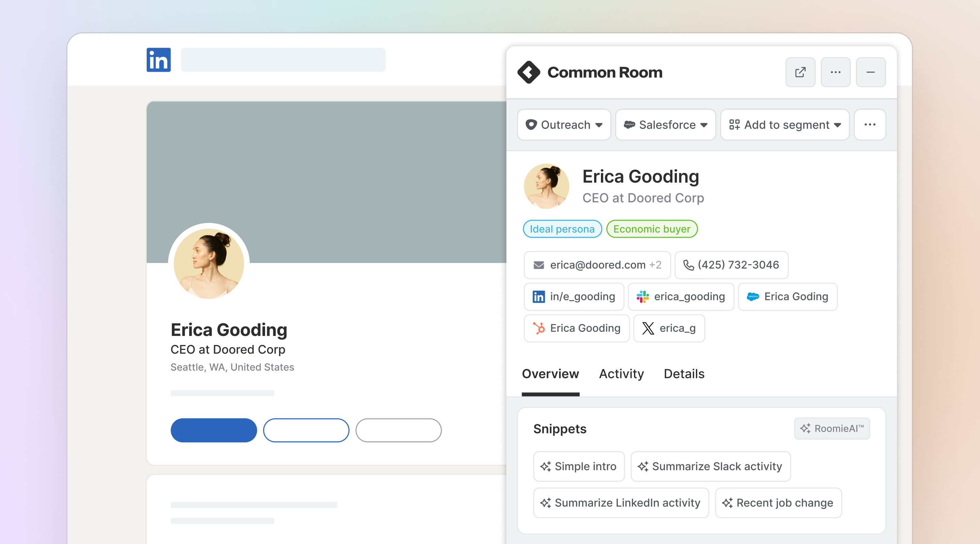Click the X logo beside erica_g
980x544 pixels.
(x=648, y=328)
